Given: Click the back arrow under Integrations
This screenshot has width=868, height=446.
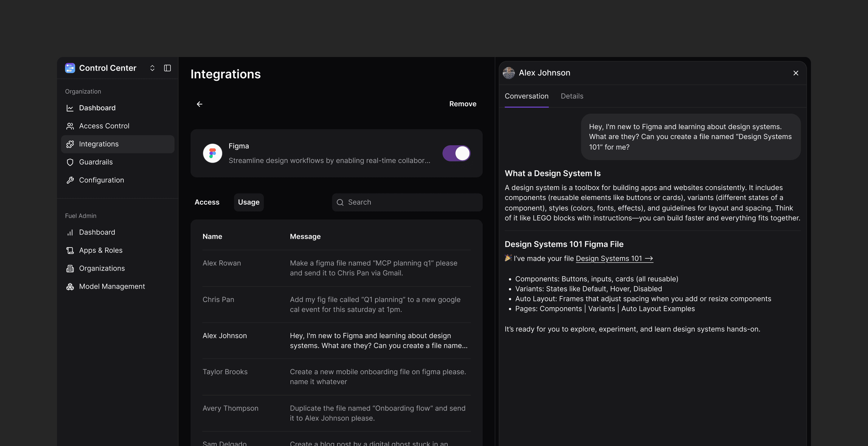Looking at the screenshot, I should [x=199, y=104].
